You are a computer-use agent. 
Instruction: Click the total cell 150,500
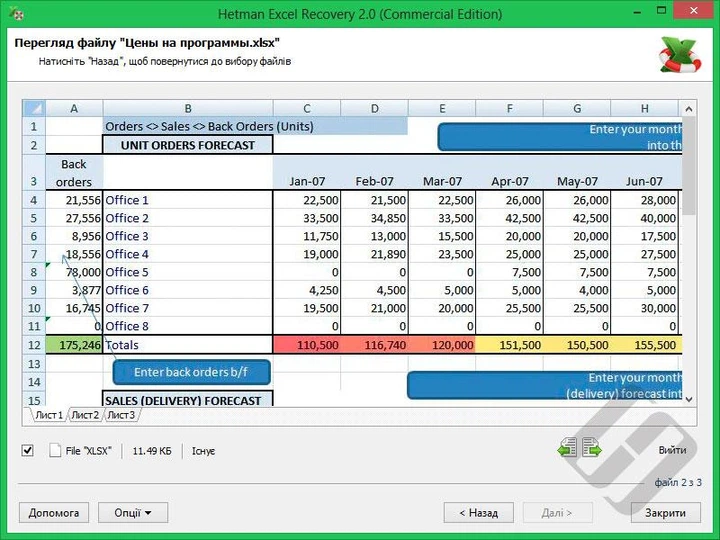click(x=577, y=345)
